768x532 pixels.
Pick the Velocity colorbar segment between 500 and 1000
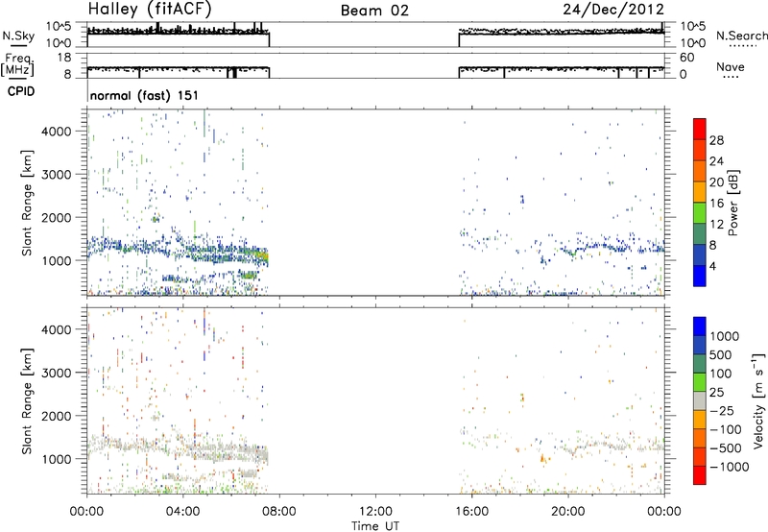pyautogui.click(x=700, y=345)
